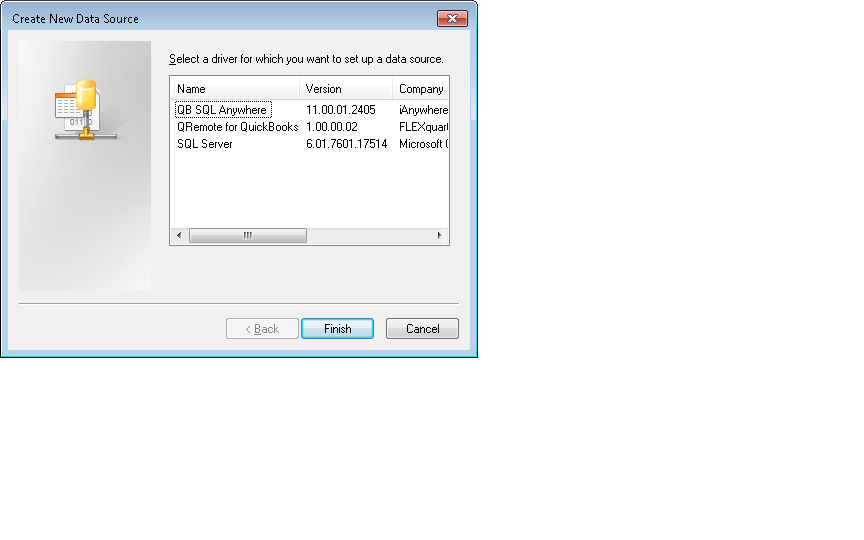Click the Microsoft company cell for SQL Server

pyautogui.click(x=423, y=144)
